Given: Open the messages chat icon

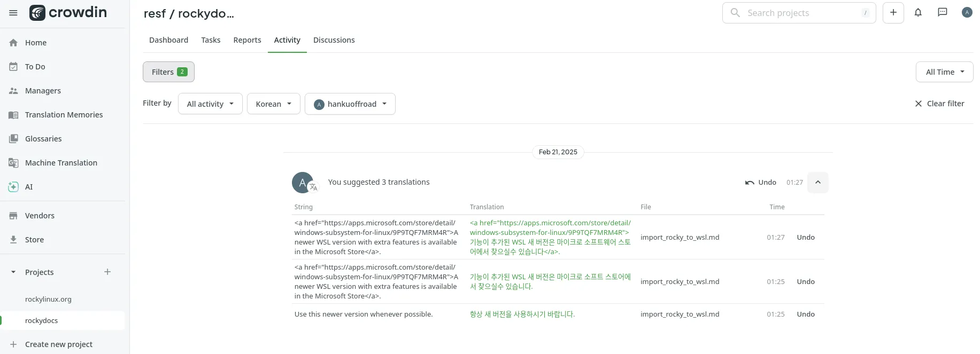Looking at the screenshot, I should 943,13.
